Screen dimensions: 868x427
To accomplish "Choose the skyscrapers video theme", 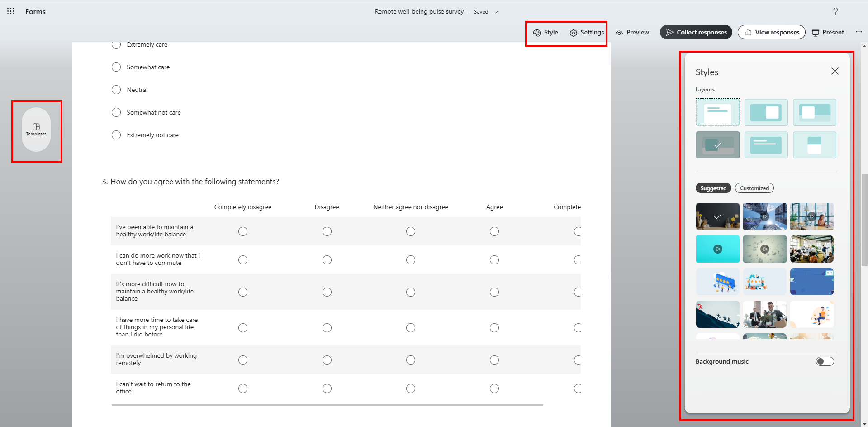I will coord(765,216).
